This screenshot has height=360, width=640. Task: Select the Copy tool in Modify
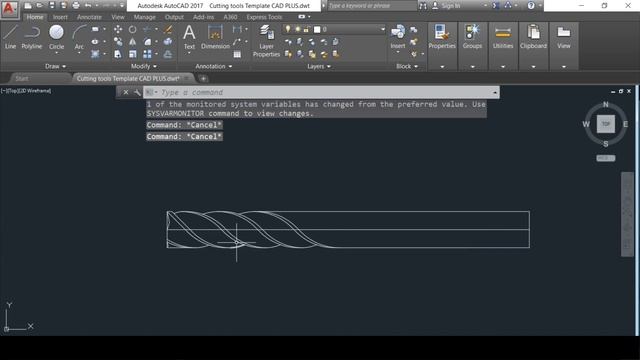[x=118, y=42]
